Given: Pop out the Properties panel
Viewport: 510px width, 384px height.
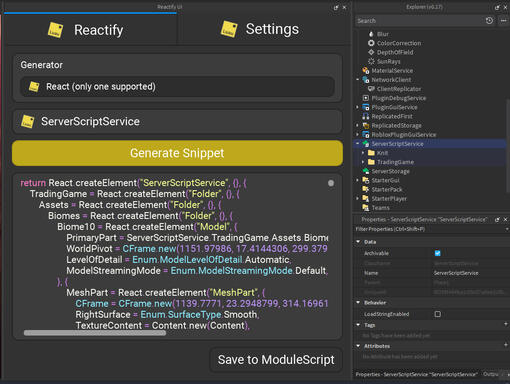Looking at the screenshot, I should (x=497, y=219).
